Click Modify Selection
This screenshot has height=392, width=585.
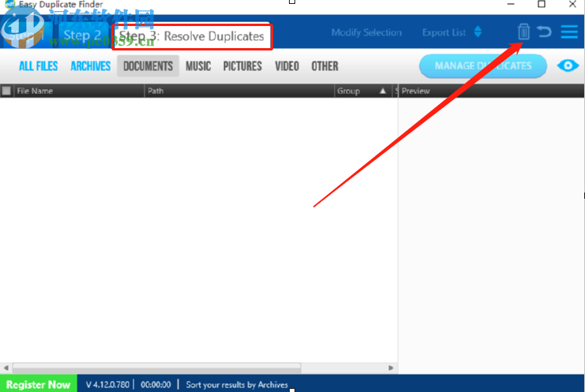(366, 33)
